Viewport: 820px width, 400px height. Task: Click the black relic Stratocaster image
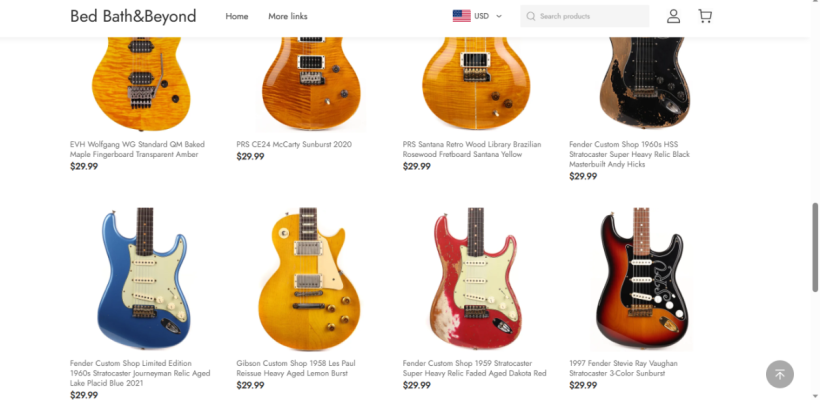tap(644, 84)
